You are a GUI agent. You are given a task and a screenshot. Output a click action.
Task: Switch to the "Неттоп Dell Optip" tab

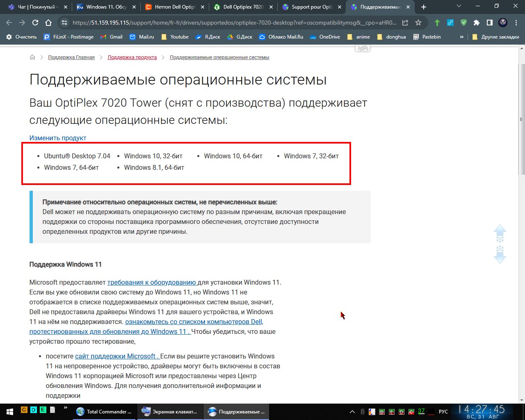[x=174, y=7]
